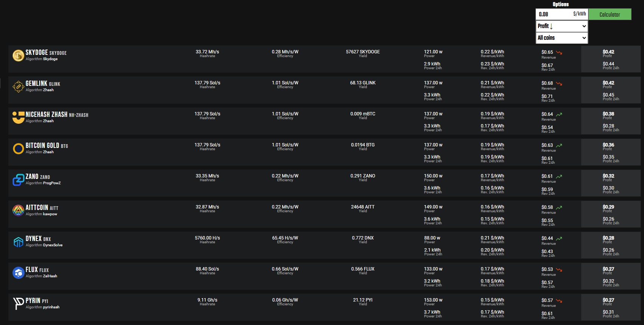Click Bitcoin Gold green upward trend arrow

point(559,145)
